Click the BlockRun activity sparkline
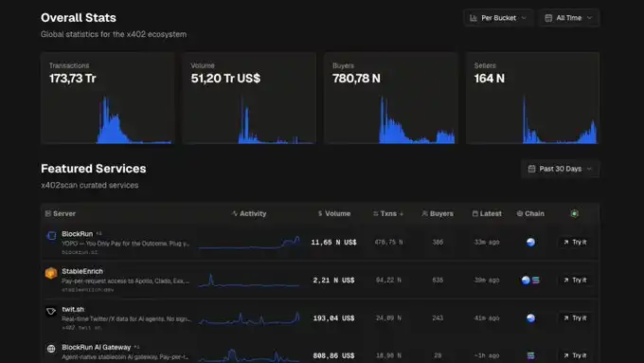Viewport: 644px width, 363px height. click(x=249, y=243)
